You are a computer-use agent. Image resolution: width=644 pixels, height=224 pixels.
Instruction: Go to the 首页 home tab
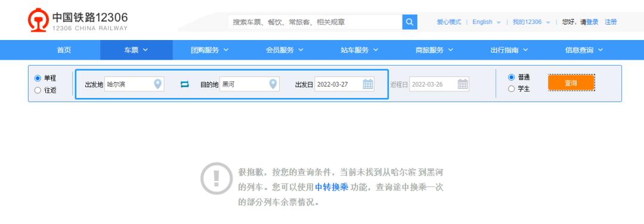64,50
